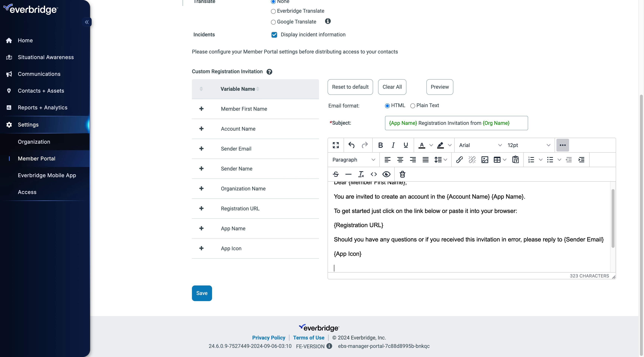Viewport: 644px width, 357px height.
Task: Apply underline formatting
Action: click(406, 145)
